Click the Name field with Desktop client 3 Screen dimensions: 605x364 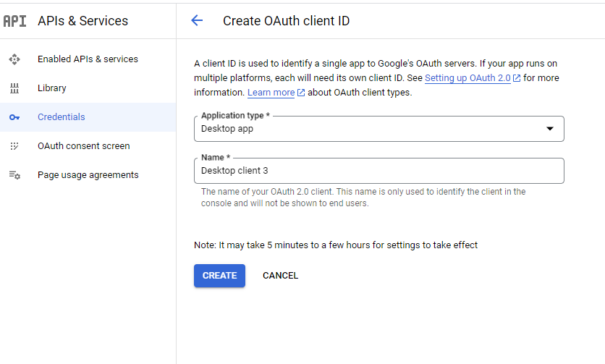(x=379, y=171)
